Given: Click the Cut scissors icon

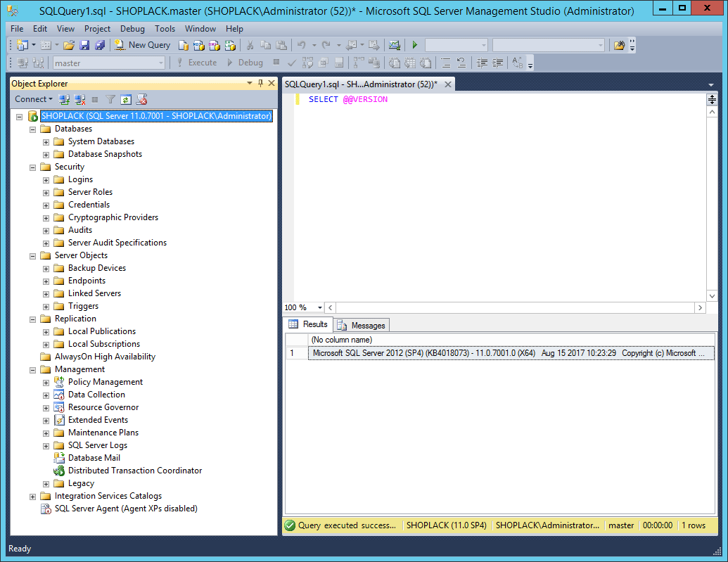Looking at the screenshot, I should (x=250, y=45).
